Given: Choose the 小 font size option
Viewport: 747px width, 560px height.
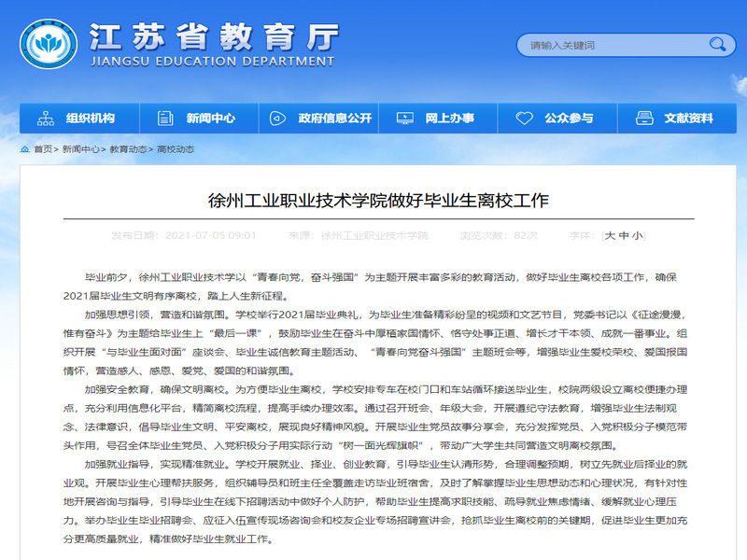Looking at the screenshot, I should pos(637,236).
